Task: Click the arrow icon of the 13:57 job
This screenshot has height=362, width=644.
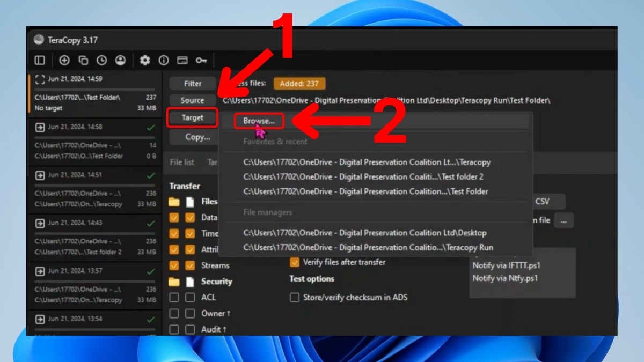Action: 40,271
